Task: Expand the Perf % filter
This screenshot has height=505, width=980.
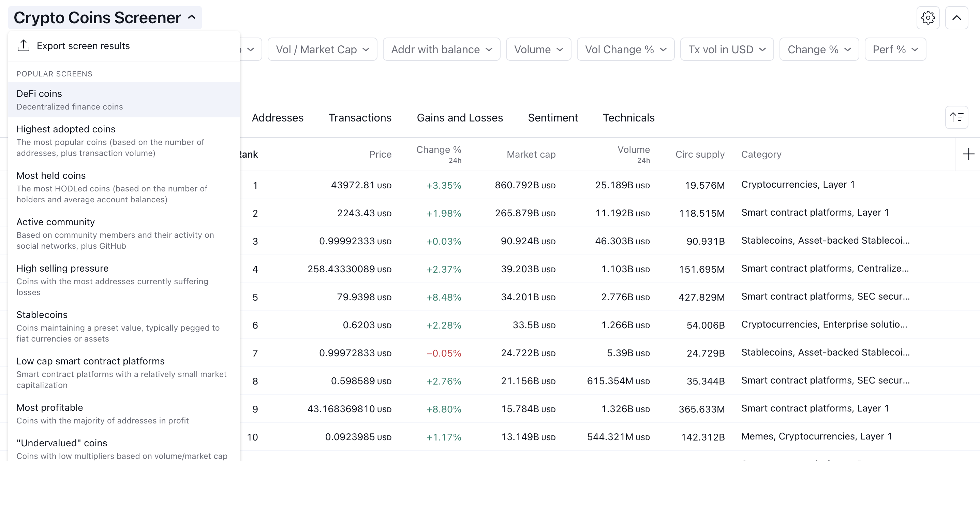Action: tap(895, 49)
